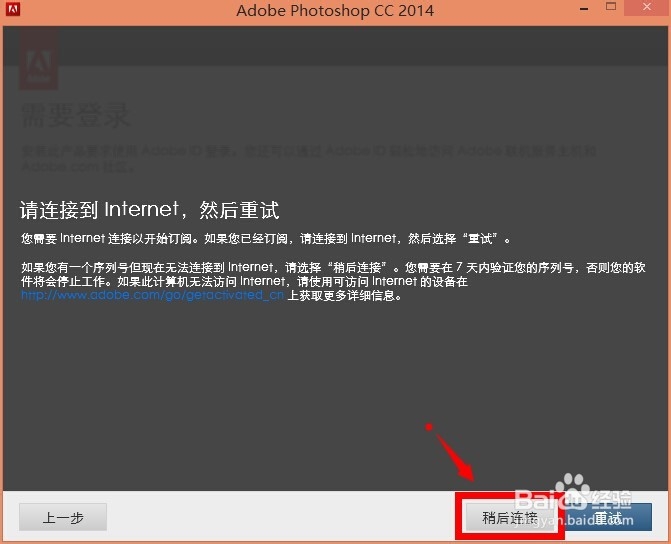Image resolution: width=671 pixels, height=544 pixels.
Task: Open the adobe.com getactivated_cn link
Action: tap(152, 295)
